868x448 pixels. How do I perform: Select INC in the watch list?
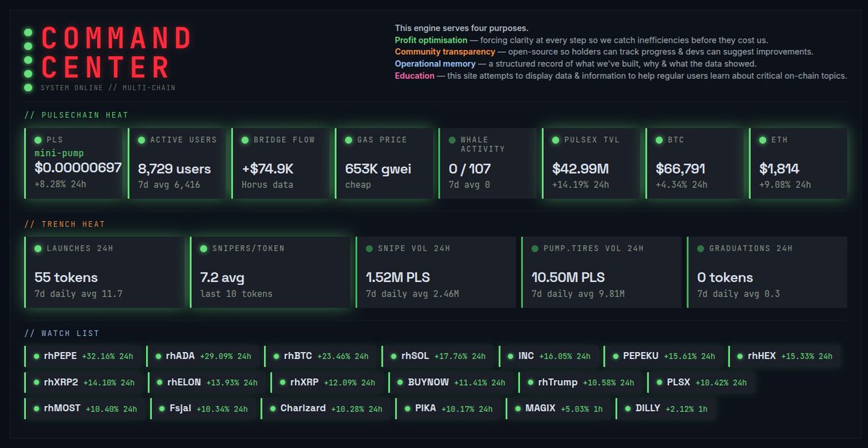[x=548, y=356]
